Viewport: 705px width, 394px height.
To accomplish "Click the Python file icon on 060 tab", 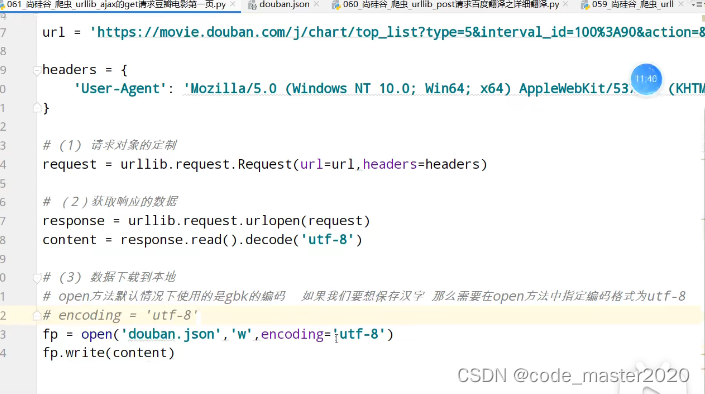I will pyautogui.click(x=336, y=5).
